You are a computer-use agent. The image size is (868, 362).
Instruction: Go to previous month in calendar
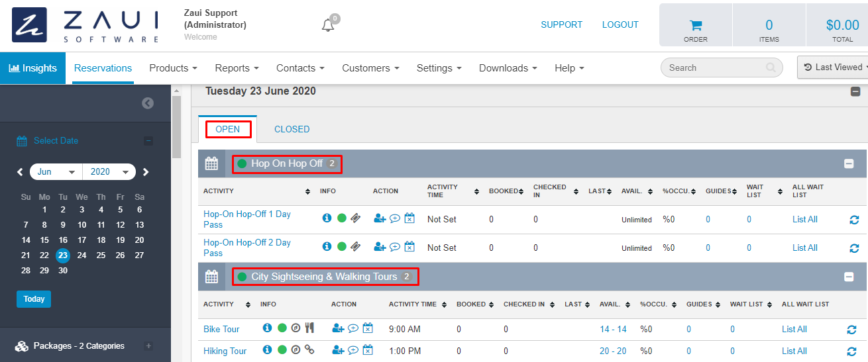tap(21, 172)
